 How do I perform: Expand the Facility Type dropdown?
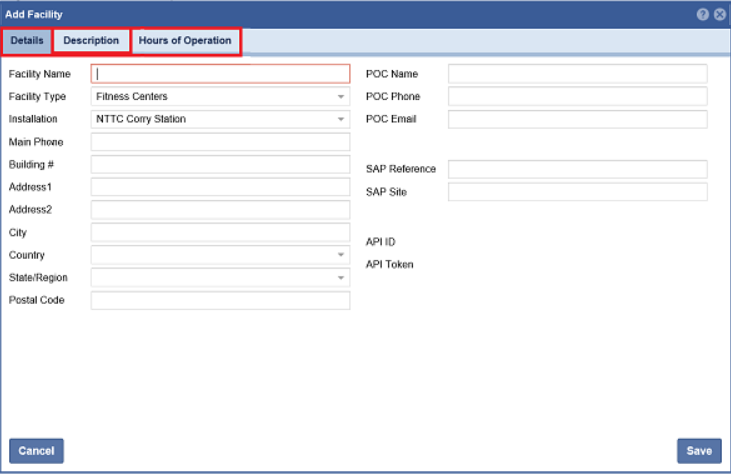click(x=341, y=97)
